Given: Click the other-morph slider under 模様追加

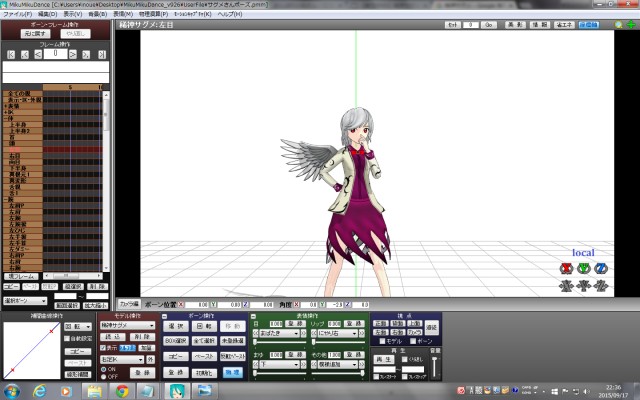Looking at the screenshot, I should (338, 373).
